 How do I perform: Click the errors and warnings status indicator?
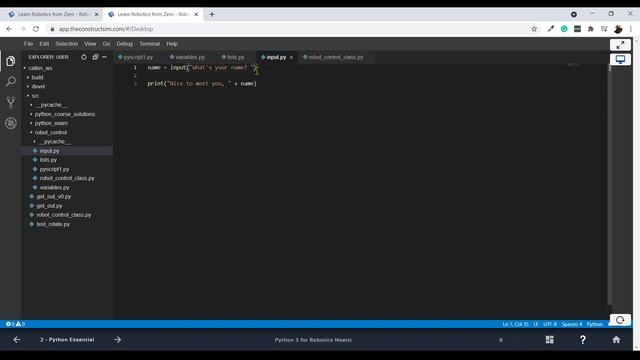click(x=16, y=324)
